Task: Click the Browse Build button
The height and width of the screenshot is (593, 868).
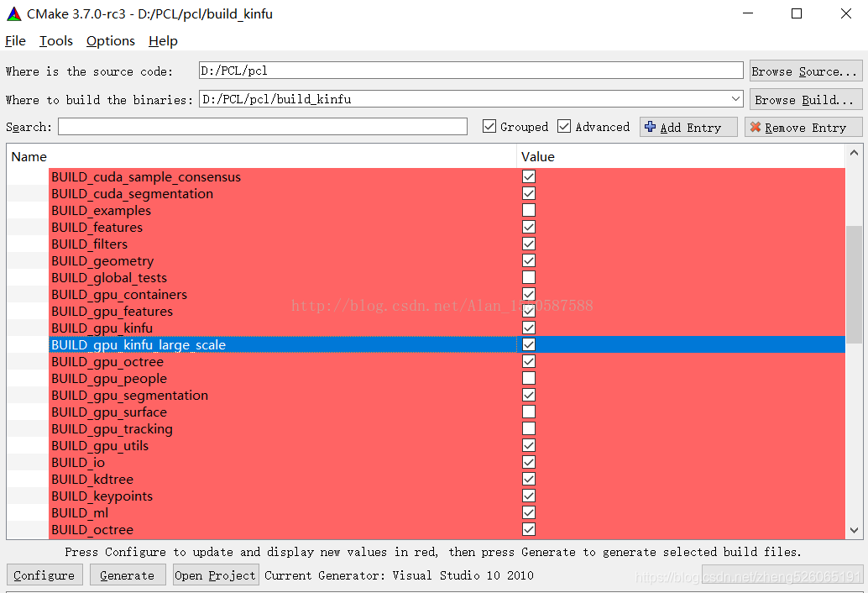Action: click(x=805, y=99)
